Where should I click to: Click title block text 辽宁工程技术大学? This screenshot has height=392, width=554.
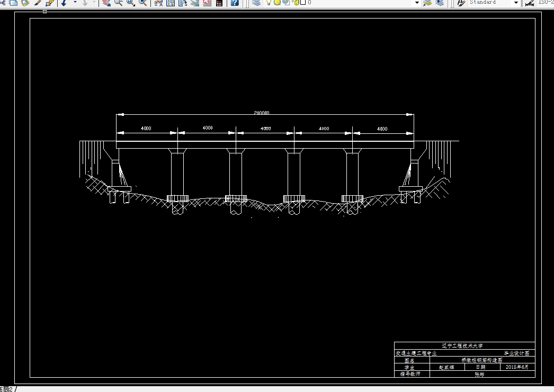(462, 346)
